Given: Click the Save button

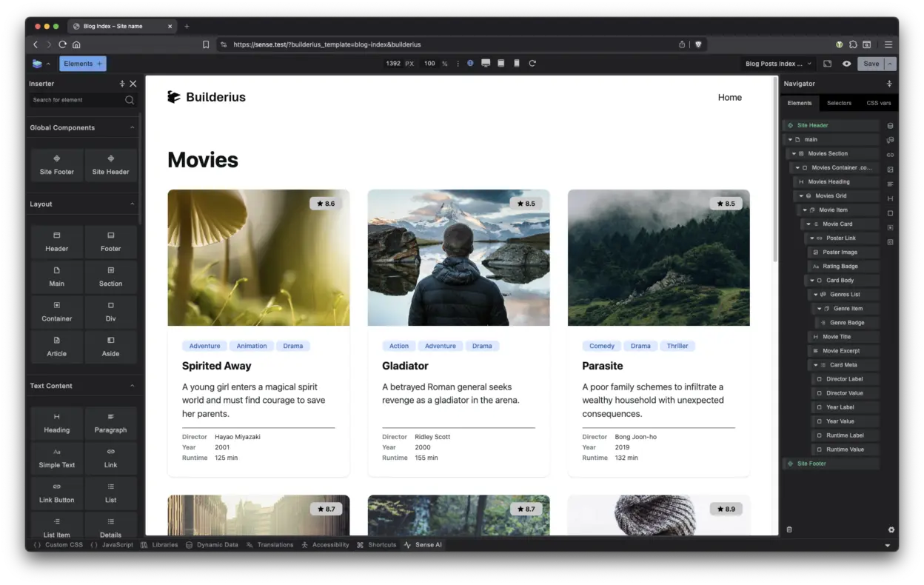Looking at the screenshot, I should click(871, 64).
